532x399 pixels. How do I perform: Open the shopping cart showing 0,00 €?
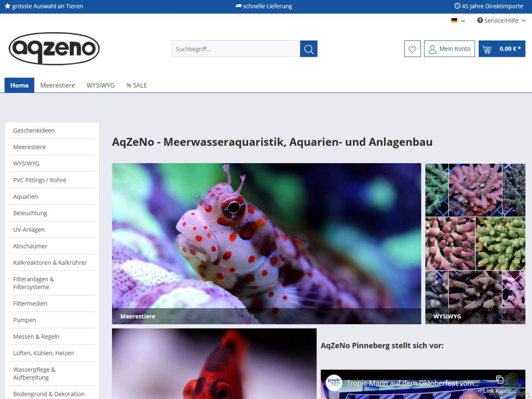click(502, 49)
